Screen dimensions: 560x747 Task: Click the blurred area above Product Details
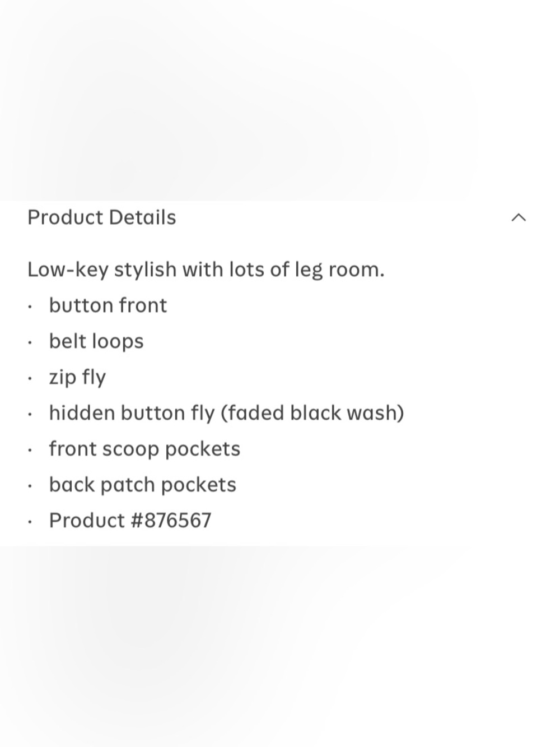tap(280, 100)
